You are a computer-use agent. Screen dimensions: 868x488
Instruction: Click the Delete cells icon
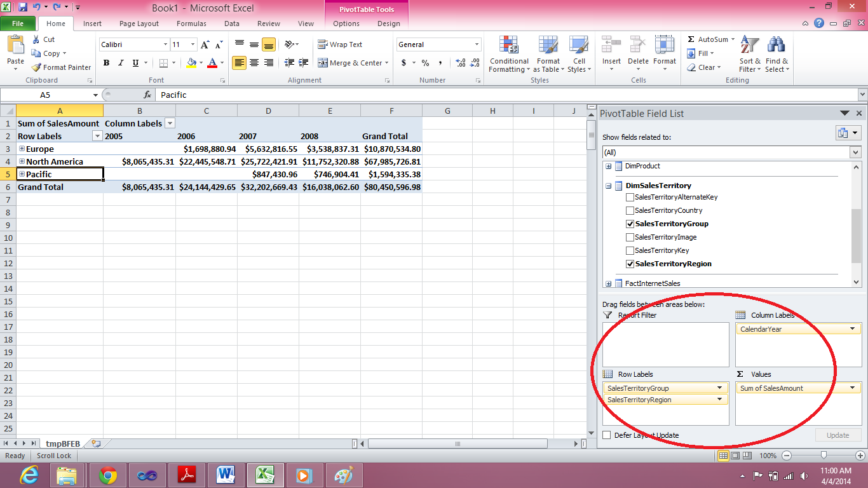638,45
